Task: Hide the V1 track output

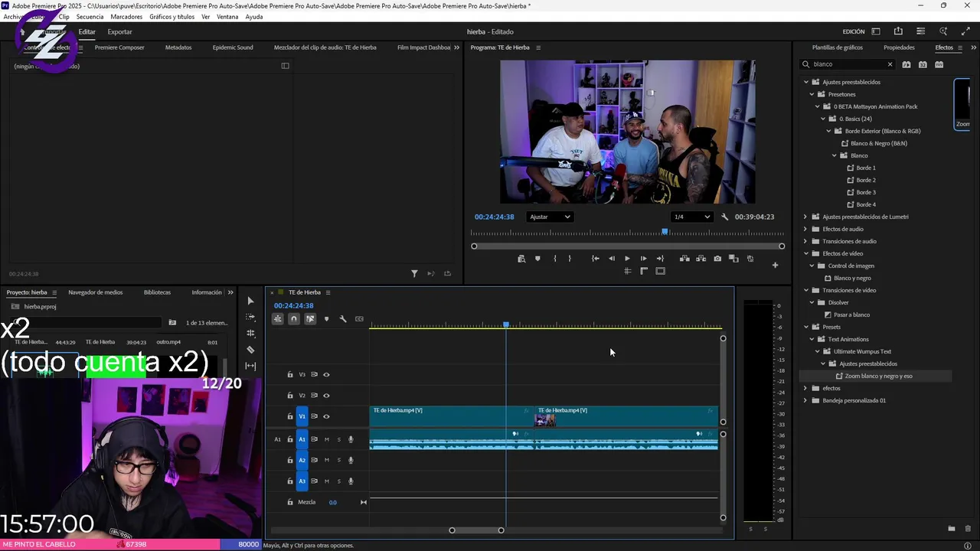Action: point(326,416)
